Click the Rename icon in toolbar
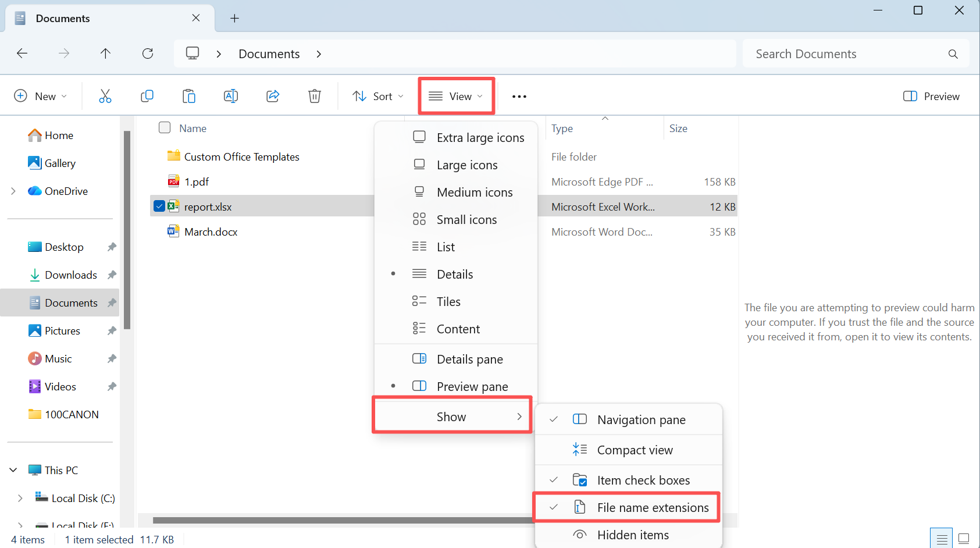Viewport: 980px width, 548px height. 231,96
